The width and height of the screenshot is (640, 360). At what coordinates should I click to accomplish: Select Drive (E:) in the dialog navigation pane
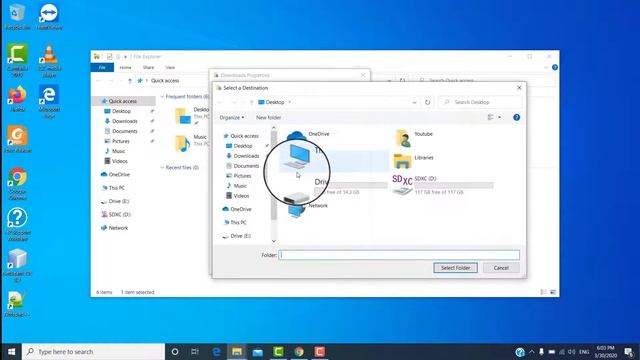click(237, 236)
